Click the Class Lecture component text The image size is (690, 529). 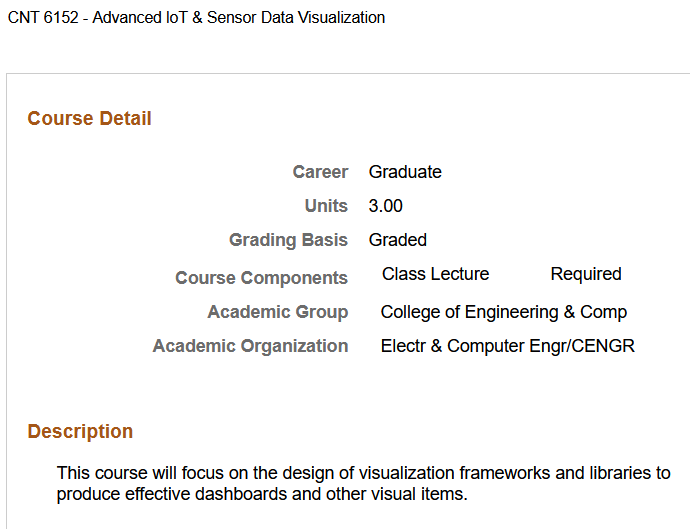(x=435, y=274)
